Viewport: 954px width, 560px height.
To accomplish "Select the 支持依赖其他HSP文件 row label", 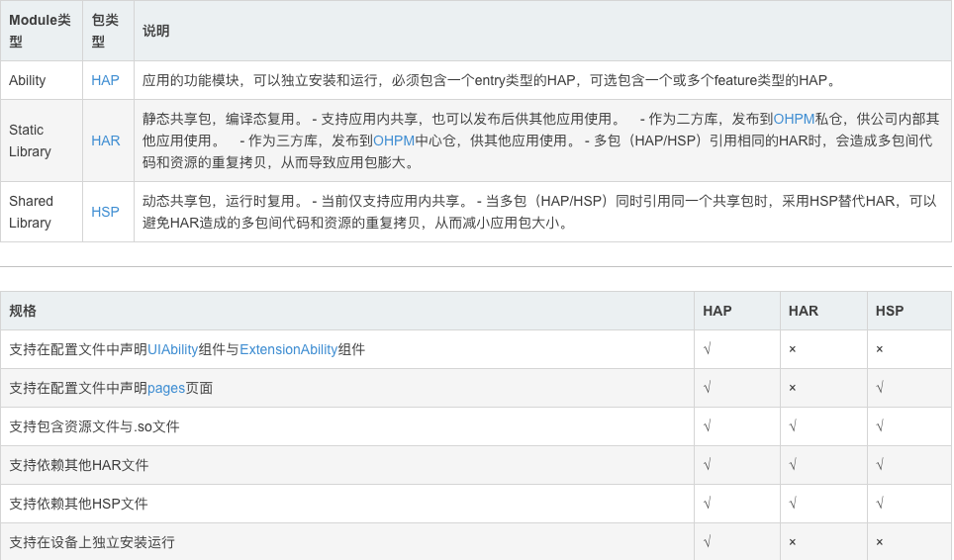I will click(78, 504).
